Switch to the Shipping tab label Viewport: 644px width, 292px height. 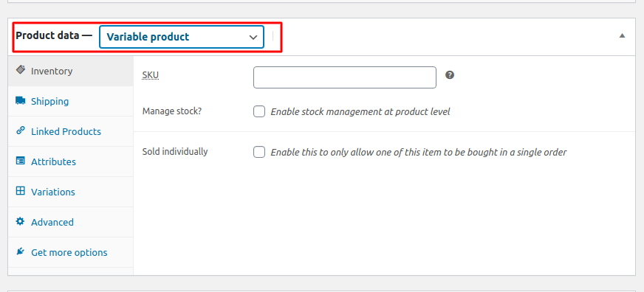click(49, 101)
